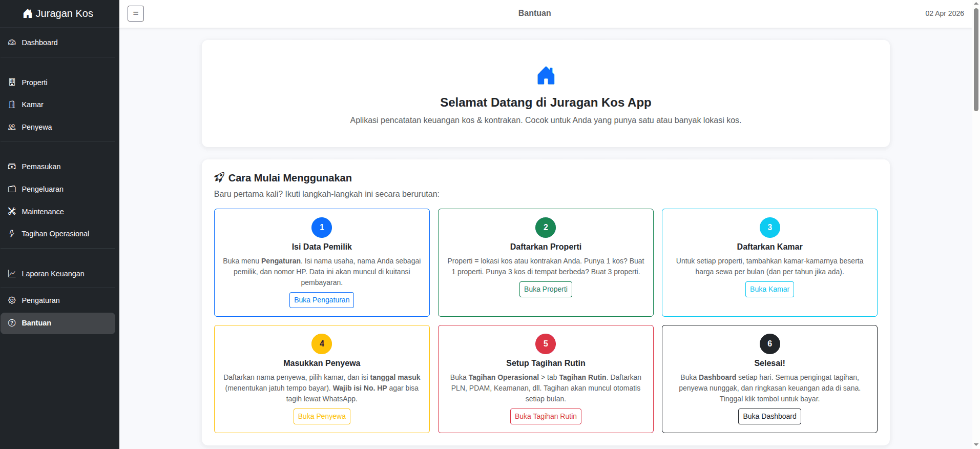This screenshot has width=980, height=449.
Task: Click the Laporan Keuangan chart icon
Action: (12, 274)
